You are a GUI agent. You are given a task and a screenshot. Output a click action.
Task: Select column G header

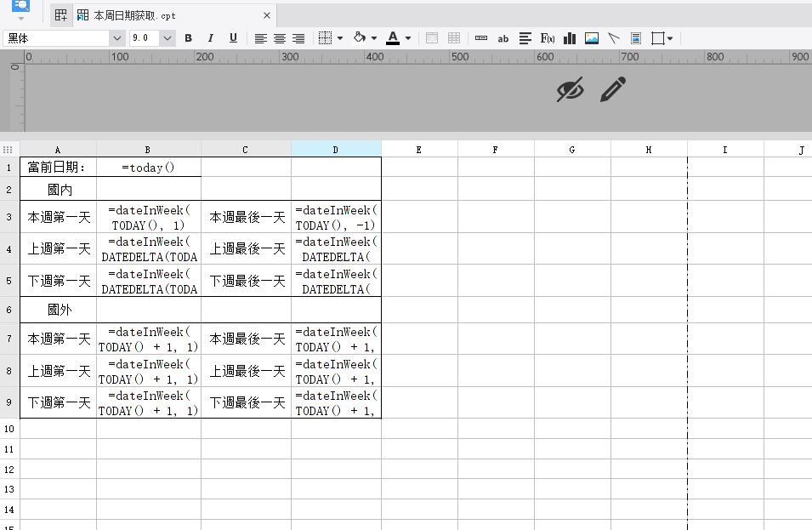pos(572,150)
